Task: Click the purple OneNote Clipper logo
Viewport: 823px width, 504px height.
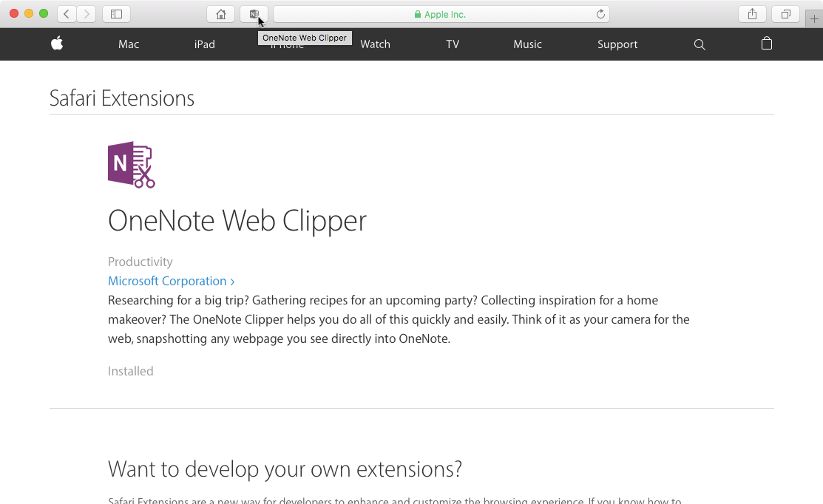Action: (131, 165)
